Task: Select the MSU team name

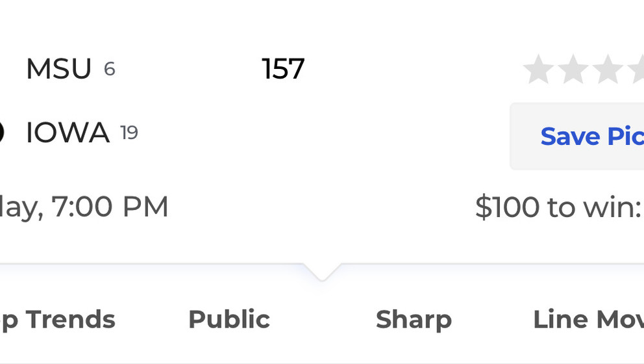Action: [58, 69]
